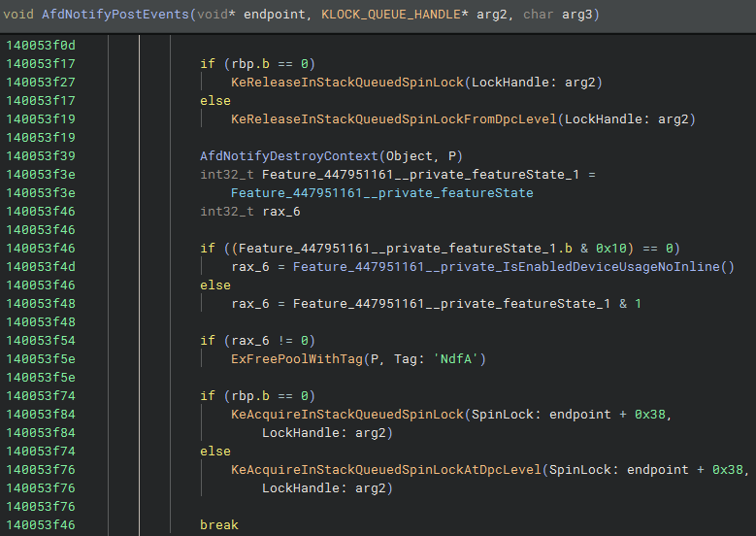The width and height of the screenshot is (756, 536).
Task: Select the void return type in function header
Action: (21, 15)
